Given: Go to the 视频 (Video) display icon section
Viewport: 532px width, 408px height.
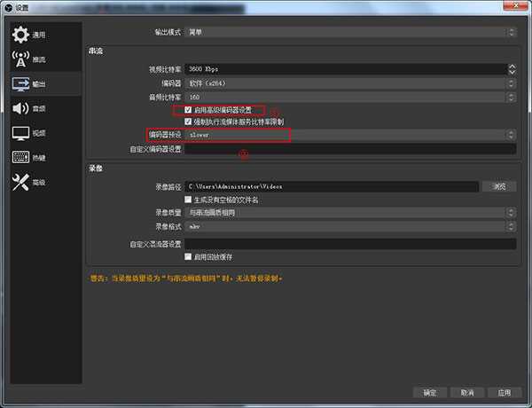Looking at the screenshot, I should pyautogui.click(x=21, y=133).
